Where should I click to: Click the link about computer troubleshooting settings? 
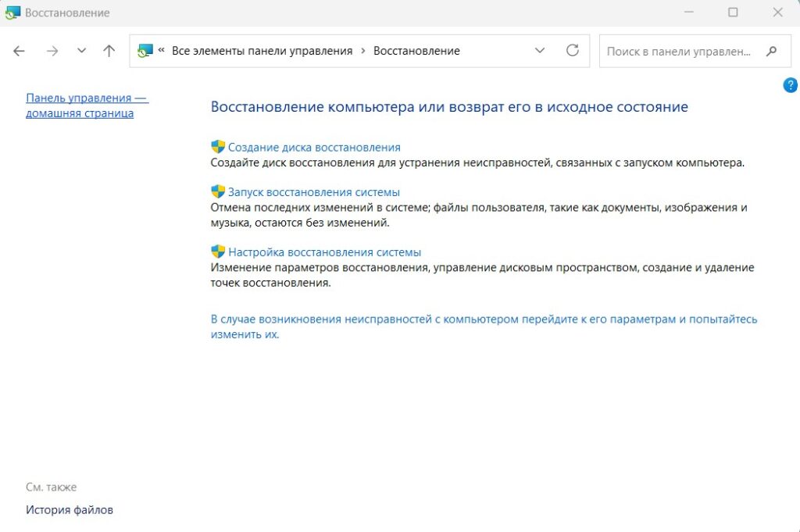tap(484, 327)
